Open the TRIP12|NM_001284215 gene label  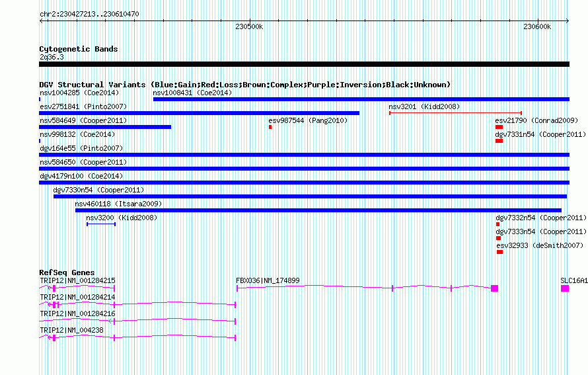click(x=77, y=280)
